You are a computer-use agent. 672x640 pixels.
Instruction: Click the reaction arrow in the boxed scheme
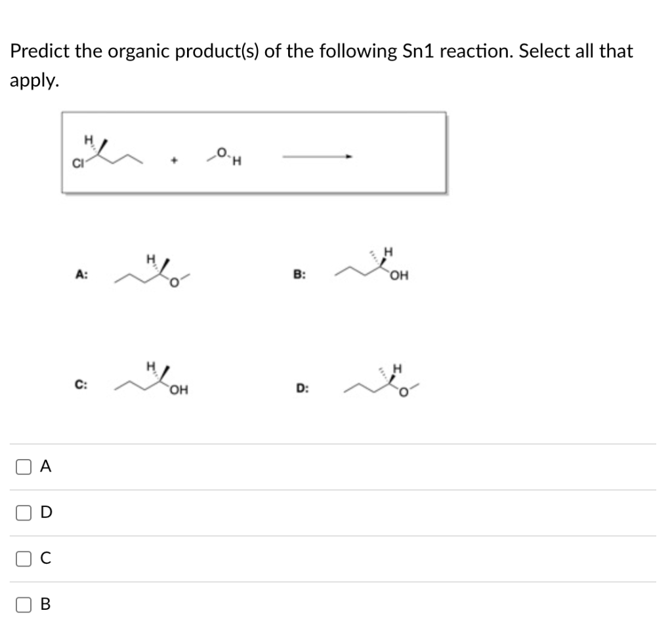[x=317, y=156]
